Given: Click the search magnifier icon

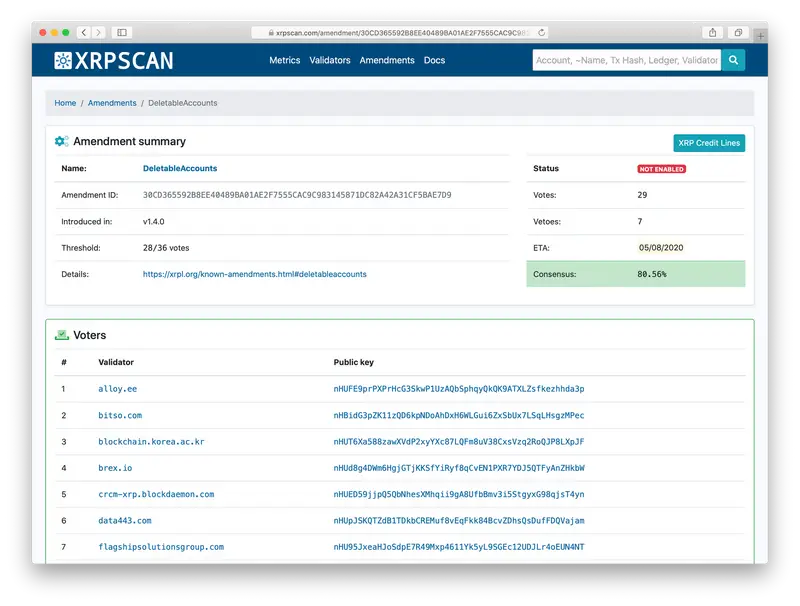Looking at the screenshot, I should pyautogui.click(x=733, y=60).
